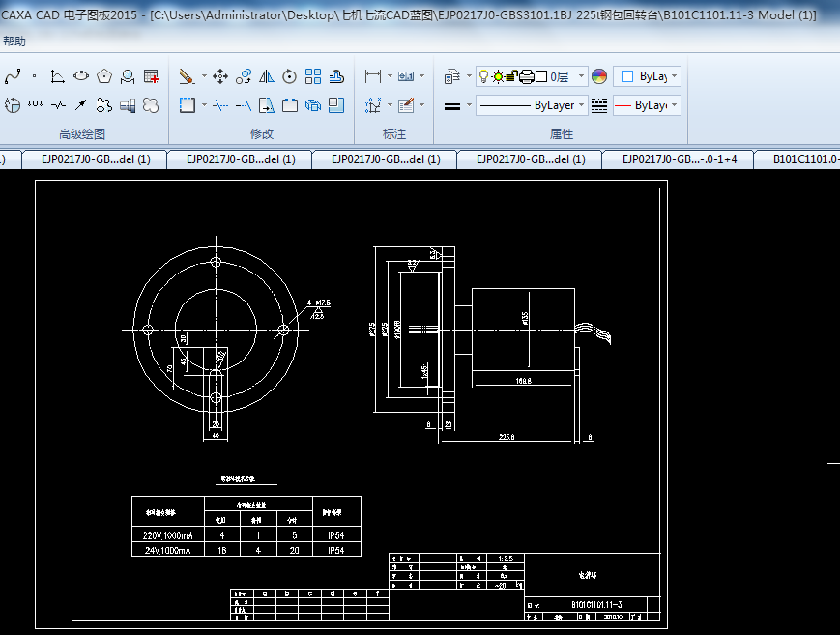Switch to the B101C1101.0 document tab
Screen dimensions: 840x635
(x=804, y=159)
